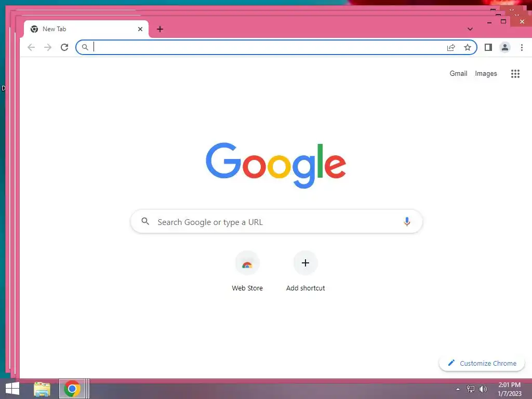The height and width of the screenshot is (399, 532).
Task: Open the network tray icon
Action: 471,389
